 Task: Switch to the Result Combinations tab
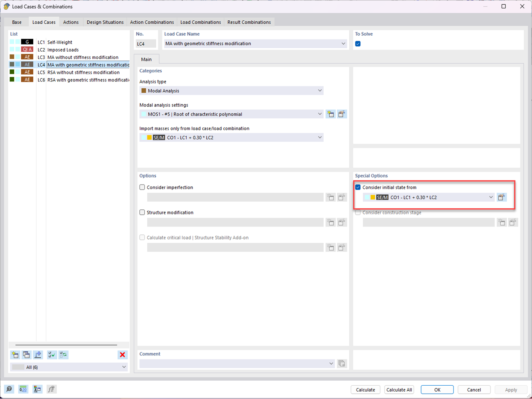click(x=249, y=22)
